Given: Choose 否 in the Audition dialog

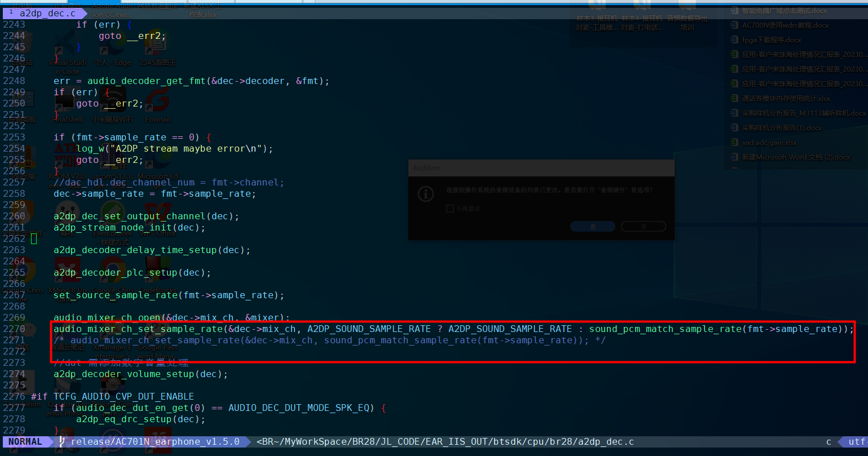Looking at the screenshot, I should (x=644, y=226).
